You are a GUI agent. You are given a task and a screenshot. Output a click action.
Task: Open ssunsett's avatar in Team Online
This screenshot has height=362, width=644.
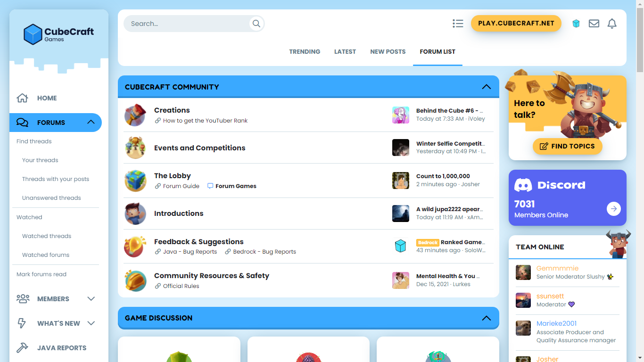point(523,300)
